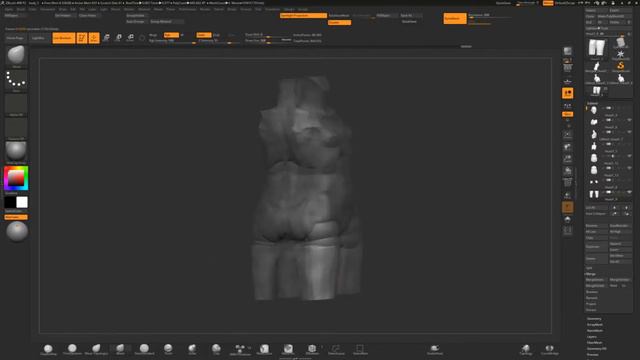The height and width of the screenshot is (360, 640).
Task: Expand the Geometry section
Action: tap(594, 319)
